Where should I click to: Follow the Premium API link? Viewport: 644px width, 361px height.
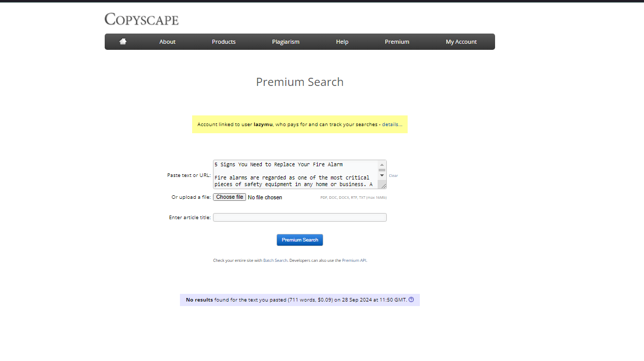click(x=354, y=260)
